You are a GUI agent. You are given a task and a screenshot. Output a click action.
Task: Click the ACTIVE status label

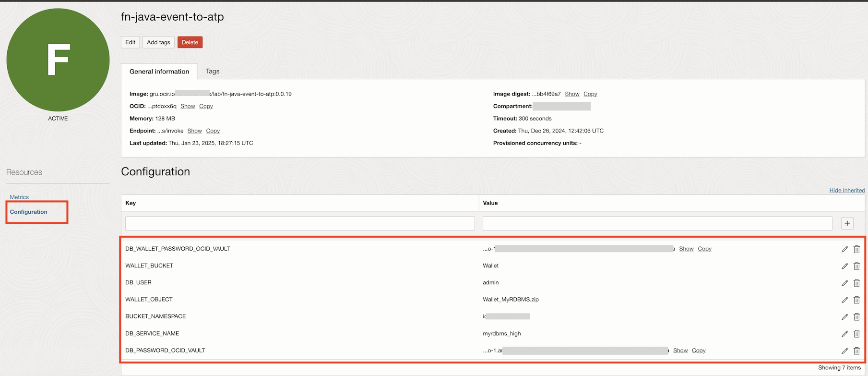pos(58,119)
